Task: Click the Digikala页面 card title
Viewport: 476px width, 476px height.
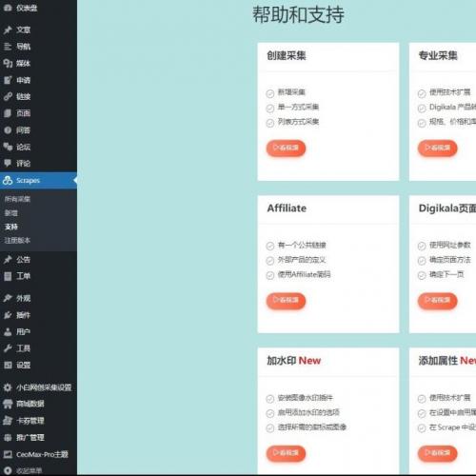Action: point(447,208)
